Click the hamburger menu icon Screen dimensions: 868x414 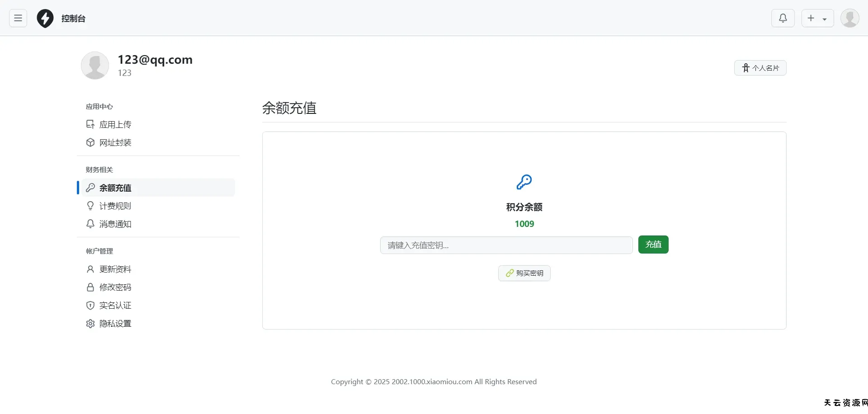pos(18,18)
